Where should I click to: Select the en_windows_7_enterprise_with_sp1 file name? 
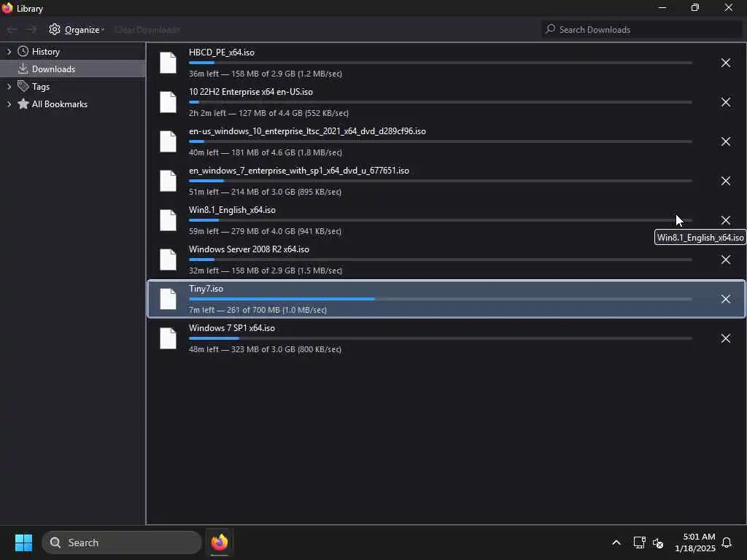point(298,171)
